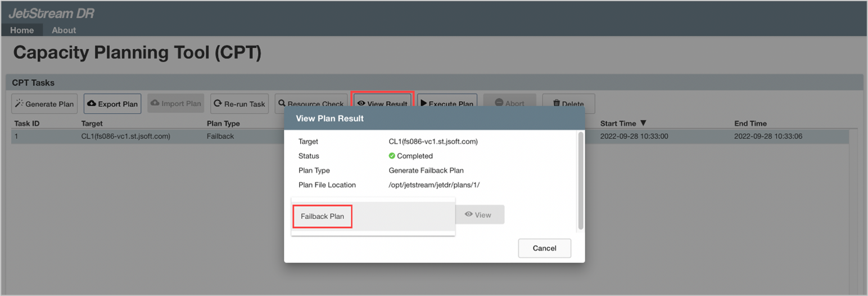Open the About menu tab
The width and height of the screenshot is (868, 296).
coord(64,30)
